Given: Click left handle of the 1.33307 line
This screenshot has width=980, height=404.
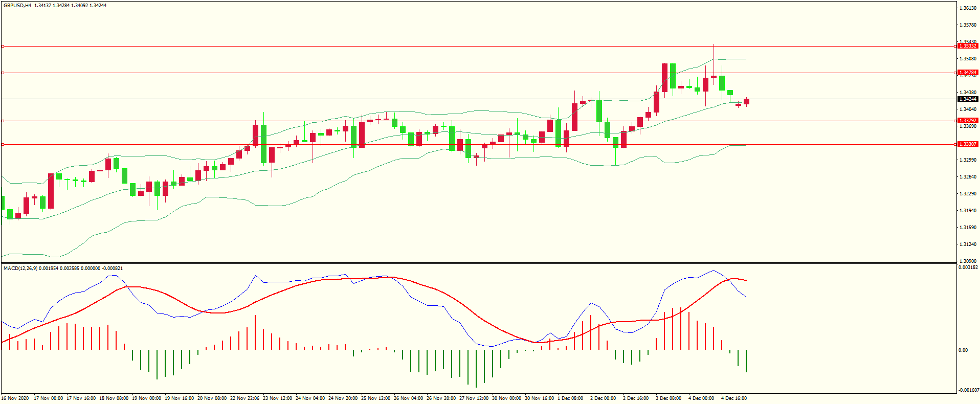Looking at the screenshot, I should [3, 144].
